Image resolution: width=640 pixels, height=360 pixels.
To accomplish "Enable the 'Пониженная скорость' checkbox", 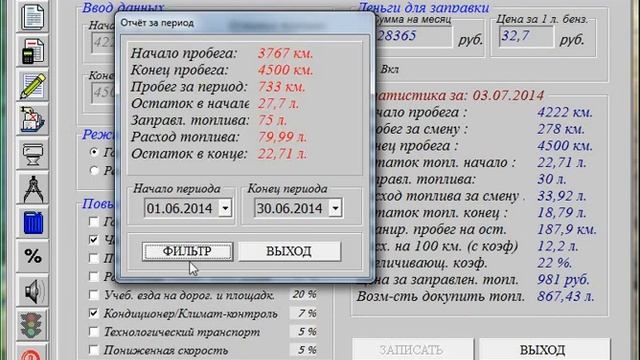I will click(x=94, y=350).
